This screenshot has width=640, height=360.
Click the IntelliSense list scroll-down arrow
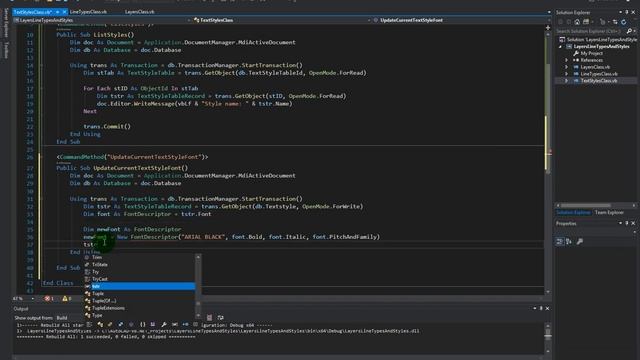[x=198, y=316]
